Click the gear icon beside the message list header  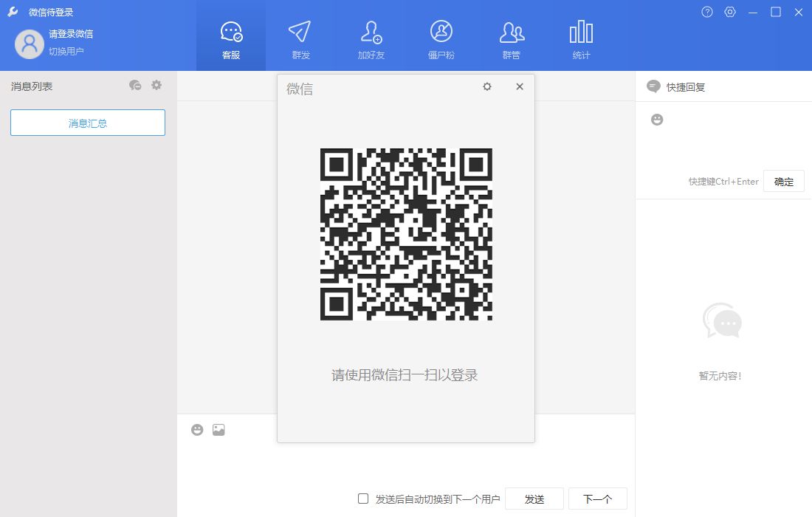tap(156, 85)
